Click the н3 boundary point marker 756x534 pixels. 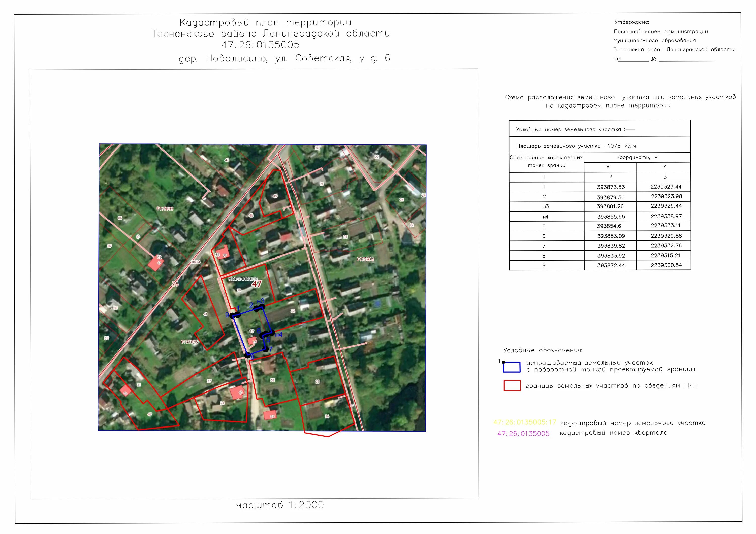click(x=262, y=307)
